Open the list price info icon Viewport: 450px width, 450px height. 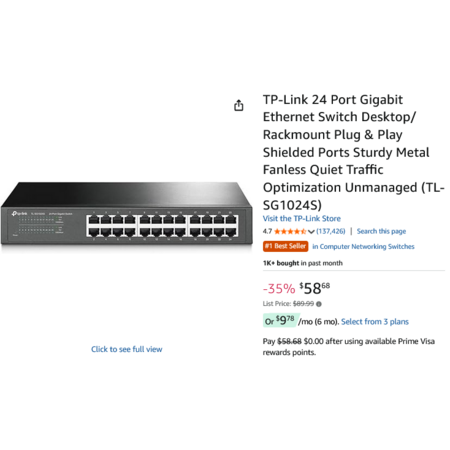tap(319, 304)
